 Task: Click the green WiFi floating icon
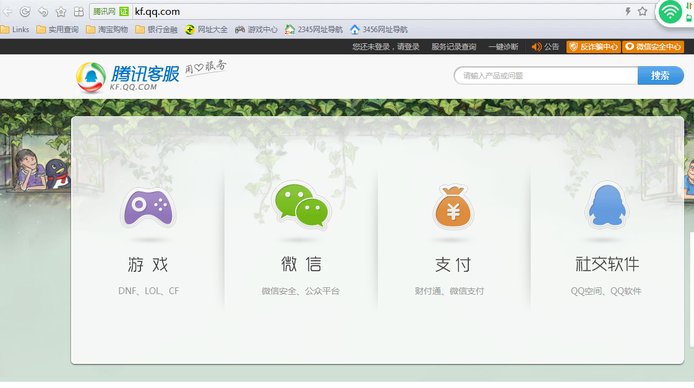(x=670, y=12)
